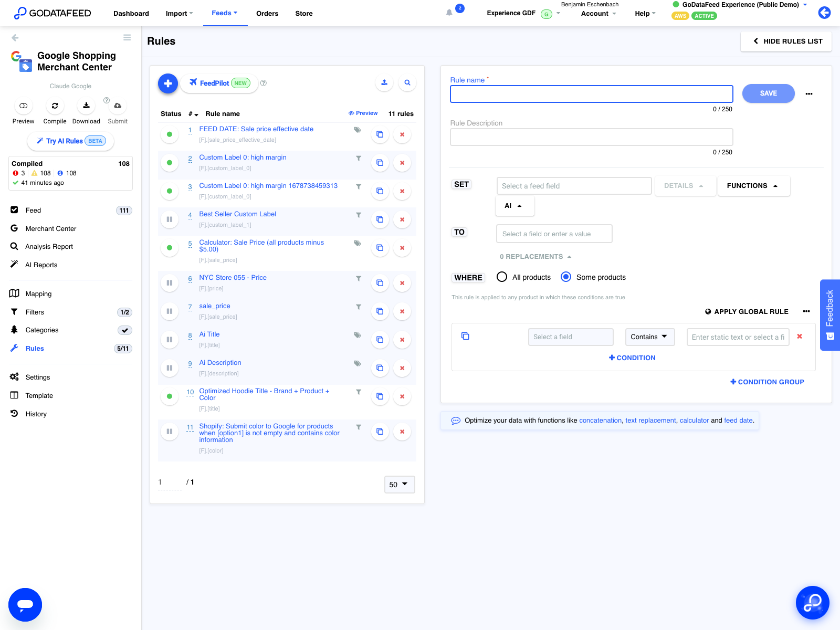840x630 pixels.
Task: Add a new CONDITION
Action: [x=632, y=358]
